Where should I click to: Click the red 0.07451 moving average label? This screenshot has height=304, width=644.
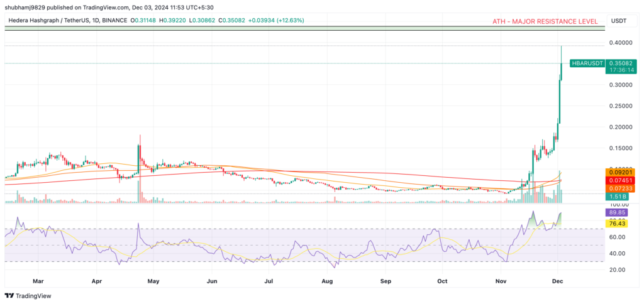pyautogui.click(x=621, y=180)
